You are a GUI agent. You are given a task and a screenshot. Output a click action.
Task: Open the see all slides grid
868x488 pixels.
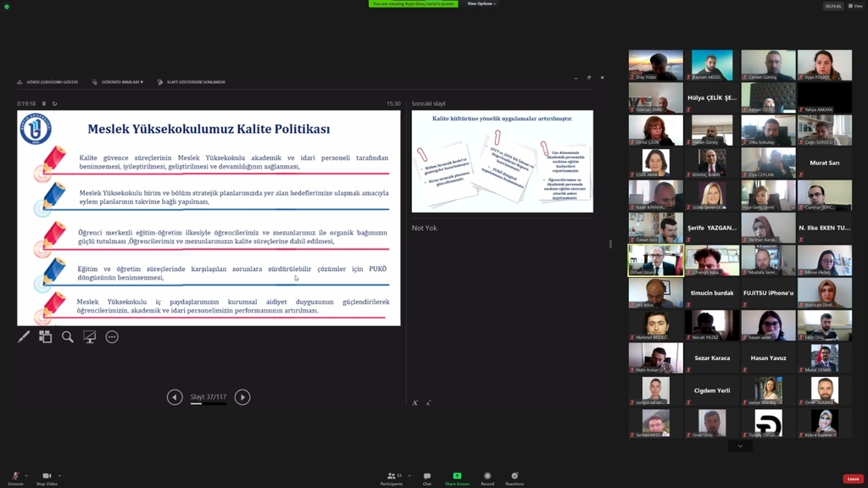pyautogui.click(x=46, y=337)
